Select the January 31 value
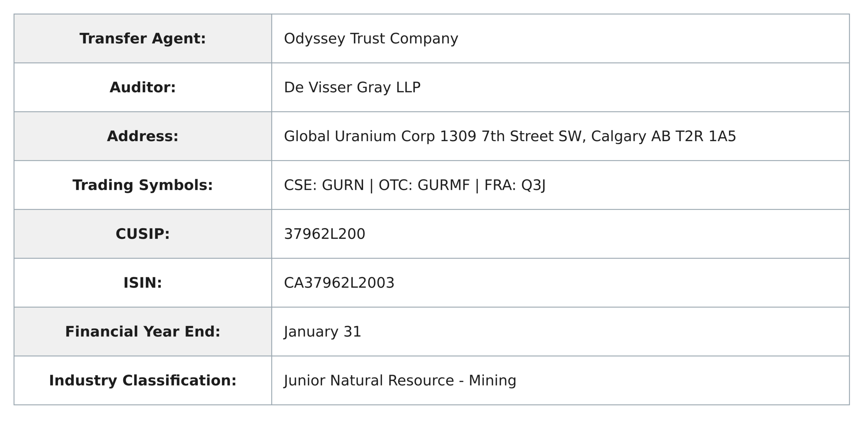The width and height of the screenshot is (868, 446). [322, 332]
